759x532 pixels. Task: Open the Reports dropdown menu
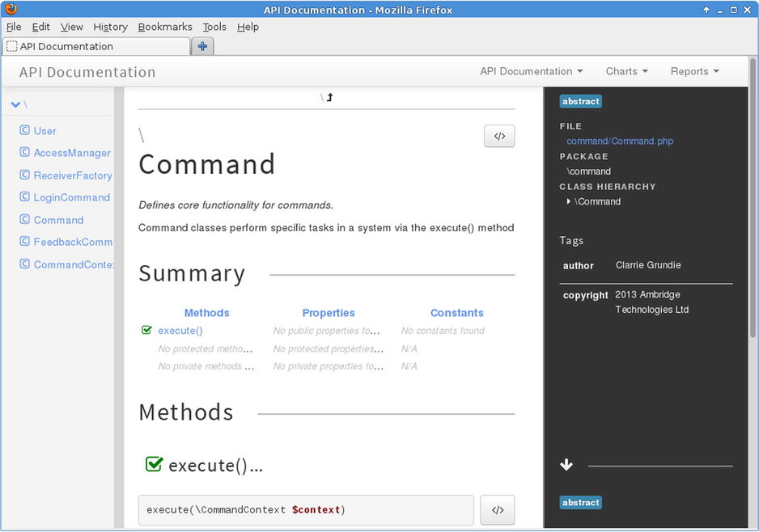click(694, 72)
